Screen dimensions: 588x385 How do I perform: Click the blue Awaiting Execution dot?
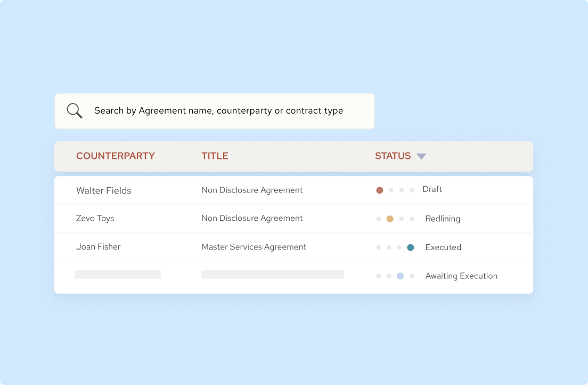click(x=400, y=276)
